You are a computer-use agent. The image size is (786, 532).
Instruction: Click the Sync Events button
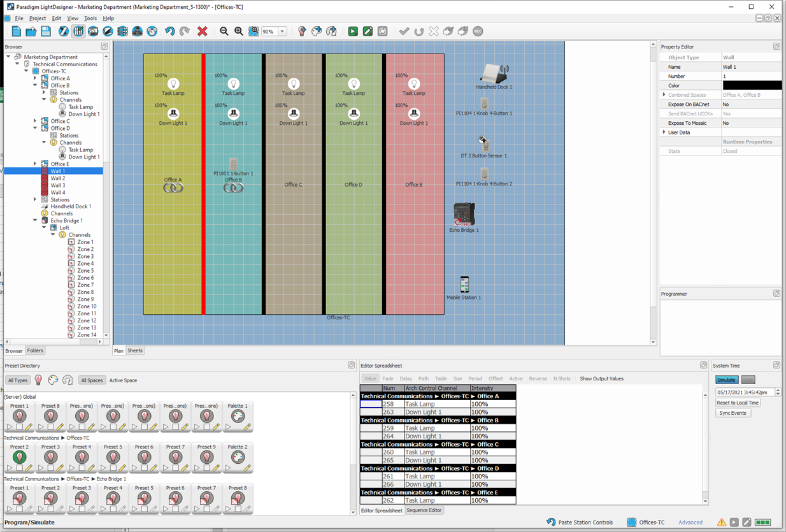pos(732,413)
